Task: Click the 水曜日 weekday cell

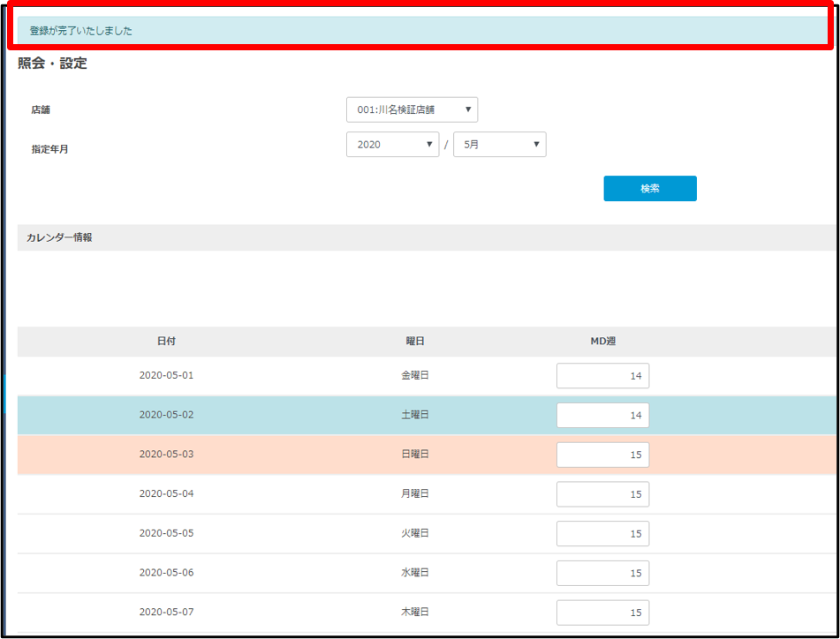Action: pyautogui.click(x=415, y=573)
